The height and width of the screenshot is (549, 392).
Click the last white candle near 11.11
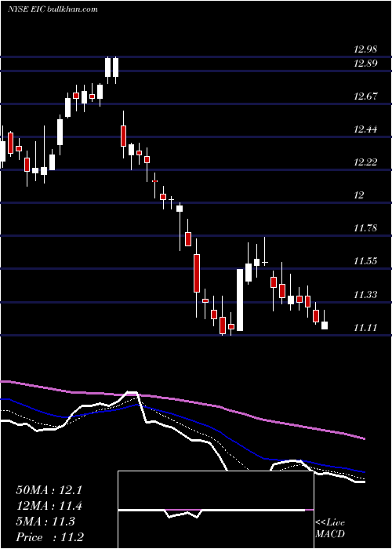[x=325, y=325]
